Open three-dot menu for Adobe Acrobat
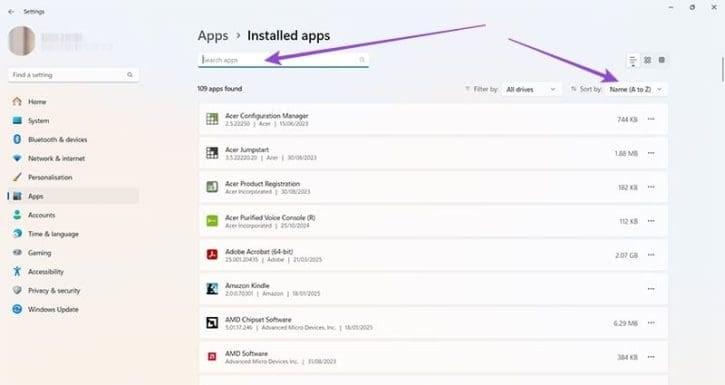The width and height of the screenshot is (725, 385). point(651,255)
